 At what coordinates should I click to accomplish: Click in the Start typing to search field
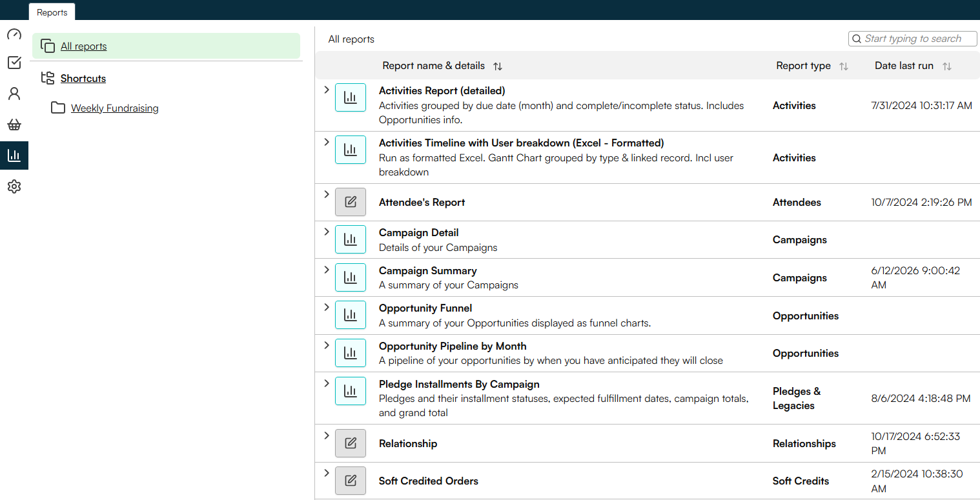913,39
